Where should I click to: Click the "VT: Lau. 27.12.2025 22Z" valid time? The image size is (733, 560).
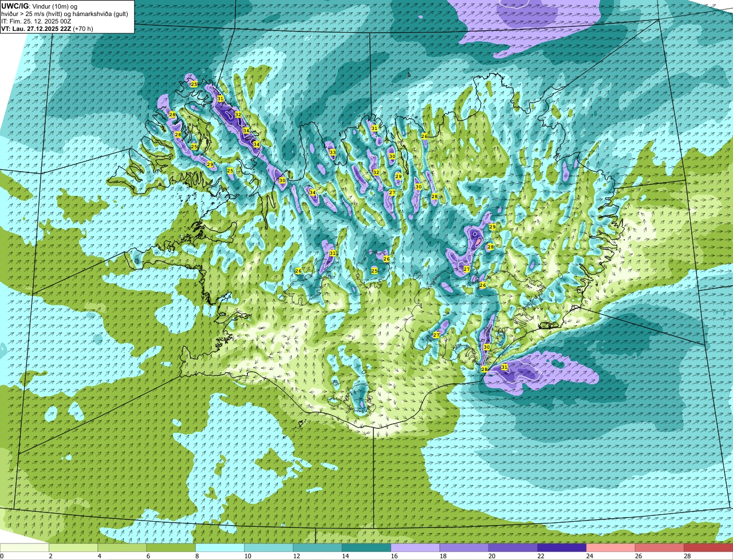[x=36, y=29]
